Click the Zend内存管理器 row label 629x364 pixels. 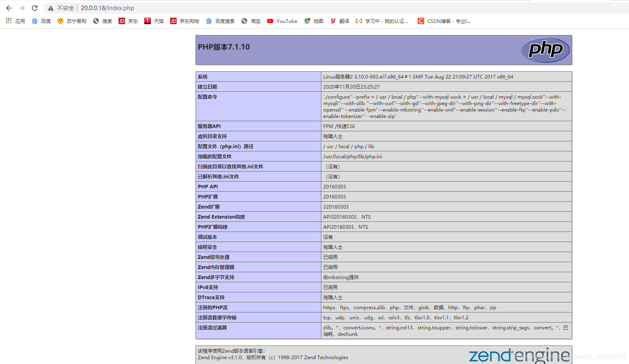[x=216, y=267]
